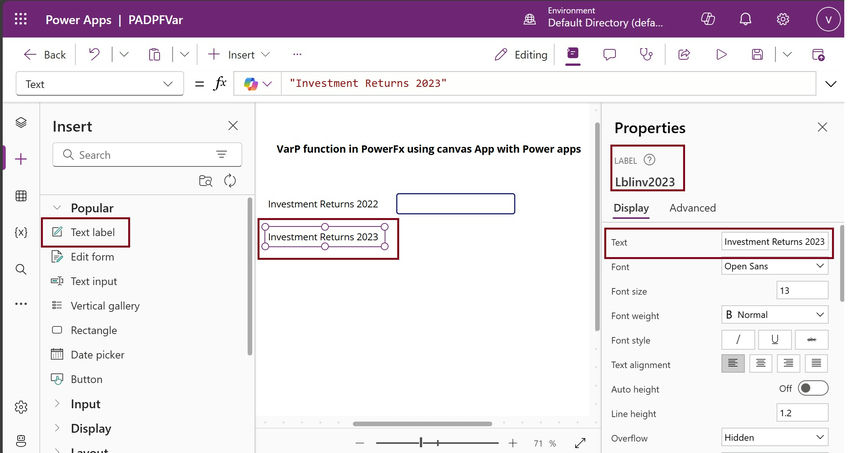Toggle strikethrough font style
This screenshot has height=453, width=850.
coord(812,340)
